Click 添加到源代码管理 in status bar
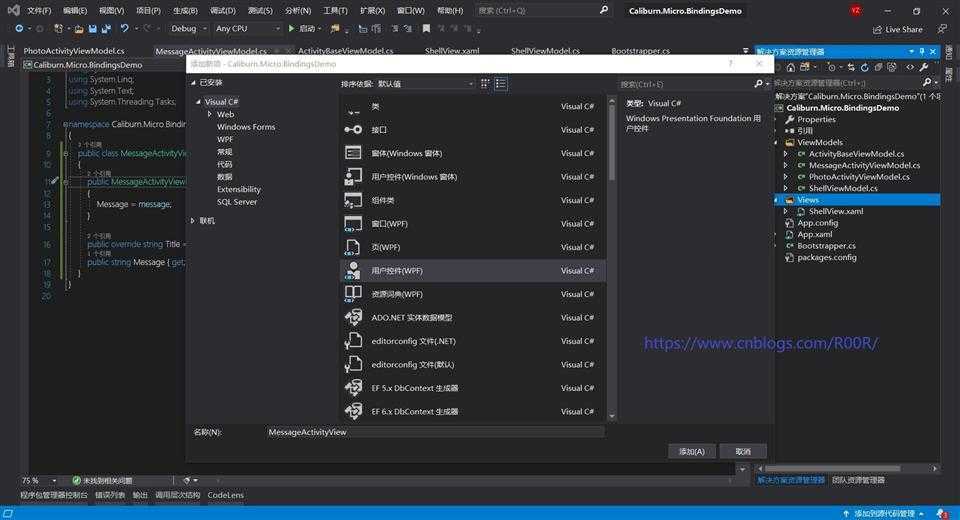Screen dimensions: 960x520 883,513
